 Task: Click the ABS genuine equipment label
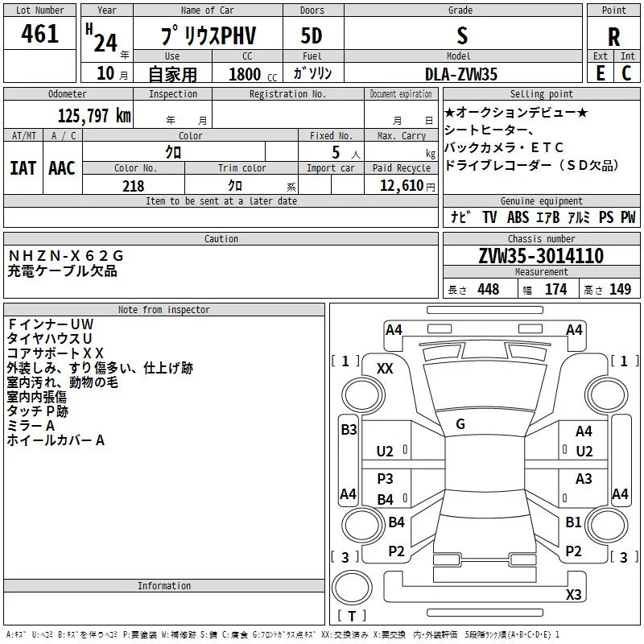tap(518, 217)
